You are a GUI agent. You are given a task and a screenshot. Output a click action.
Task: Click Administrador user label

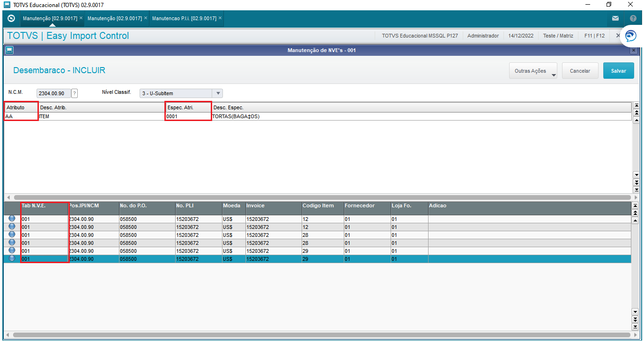483,36
